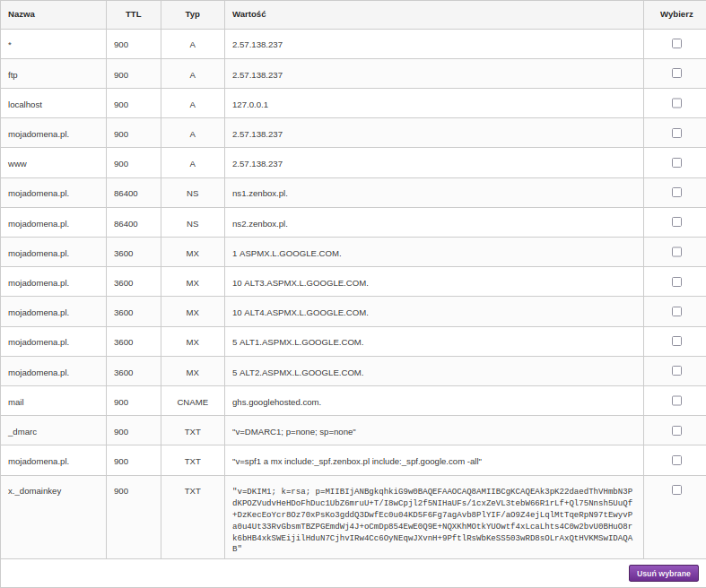This screenshot has width=706, height=588.
Task: Click the Wartość column header
Action: tap(248, 15)
